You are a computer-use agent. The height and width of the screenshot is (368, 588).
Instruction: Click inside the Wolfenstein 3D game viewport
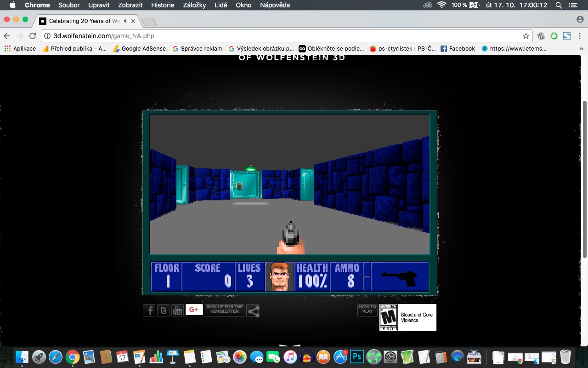point(290,184)
